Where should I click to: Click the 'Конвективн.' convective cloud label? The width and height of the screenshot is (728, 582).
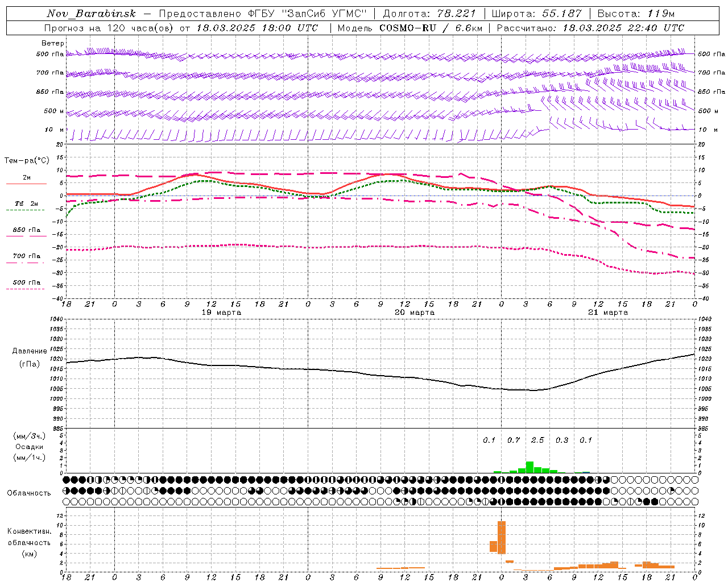[x=29, y=531]
